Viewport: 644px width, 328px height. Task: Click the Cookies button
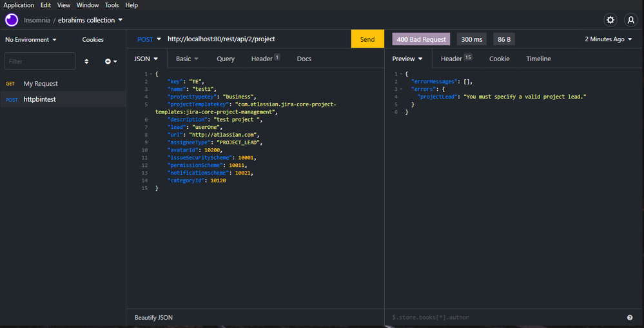(93, 39)
